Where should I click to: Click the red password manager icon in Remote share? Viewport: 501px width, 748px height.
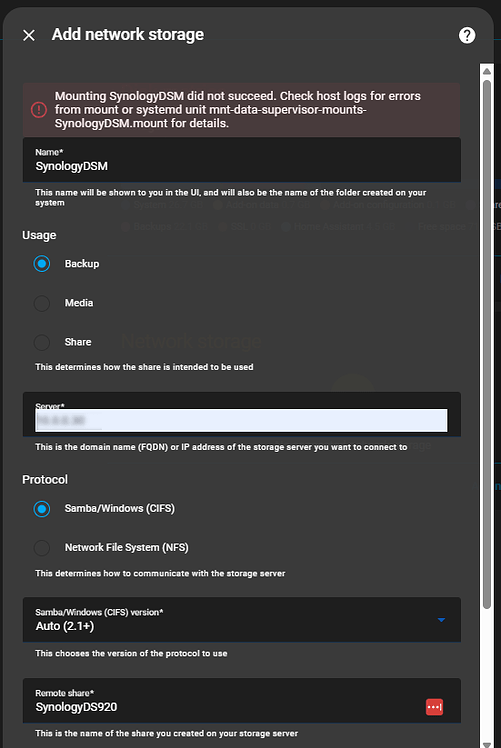point(434,706)
